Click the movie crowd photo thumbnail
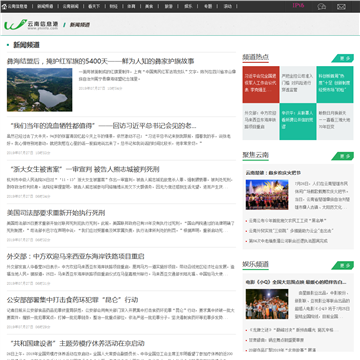This screenshot has width=360, height=360. click(x=267, y=304)
